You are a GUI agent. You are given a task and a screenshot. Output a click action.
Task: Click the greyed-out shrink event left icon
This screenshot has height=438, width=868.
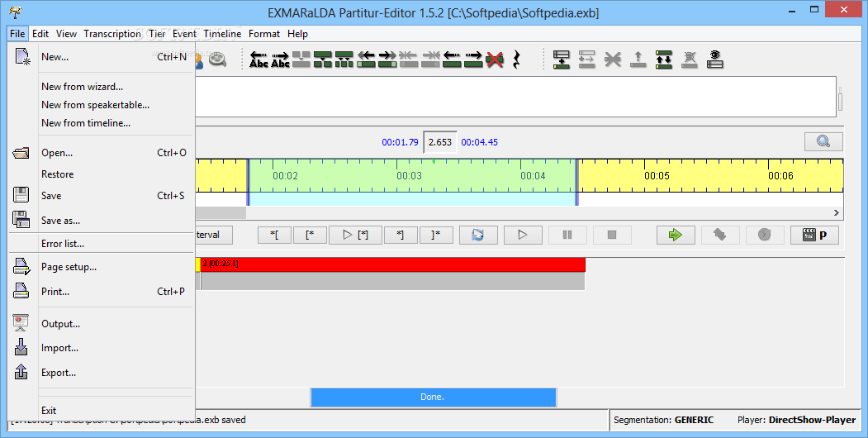point(409,60)
